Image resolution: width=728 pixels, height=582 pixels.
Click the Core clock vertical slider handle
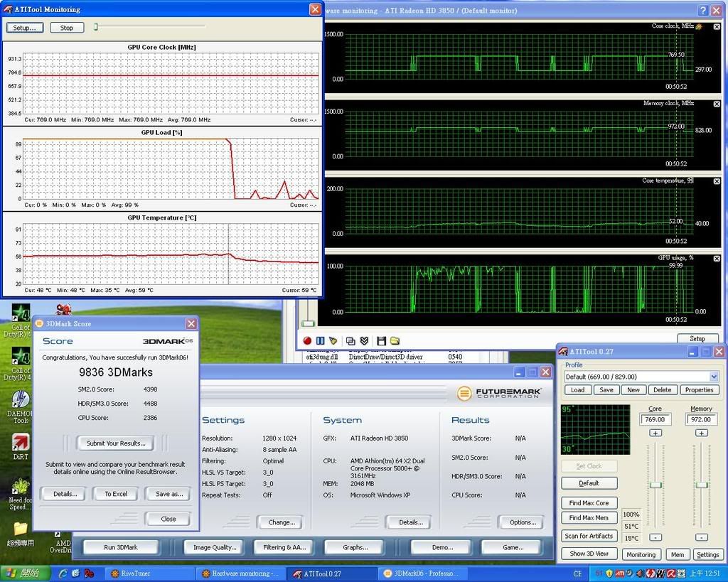[655, 485]
